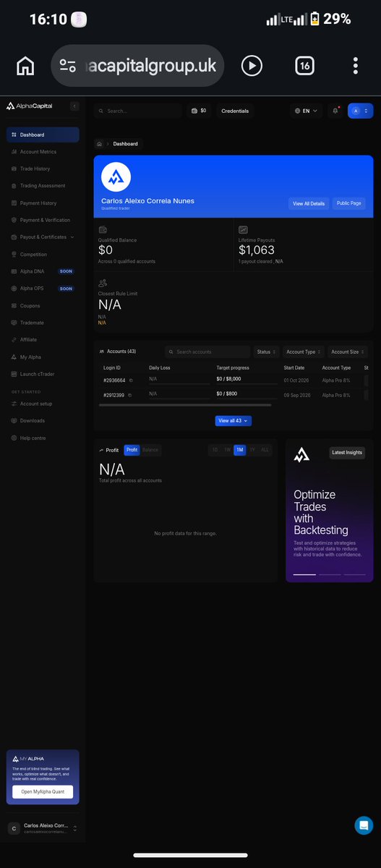
Task: Click the top Search field
Action: [138, 111]
